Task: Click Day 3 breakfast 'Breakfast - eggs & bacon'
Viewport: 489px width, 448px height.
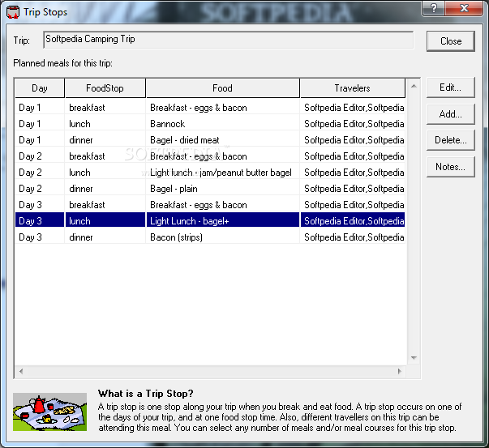Action: tap(223, 205)
